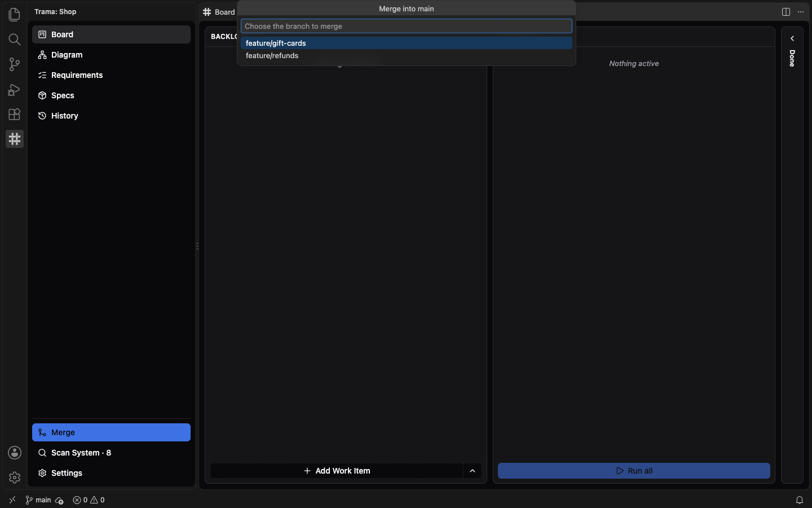Open the Specs view
This screenshot has width=812, height=508.
tap(111, 95)
